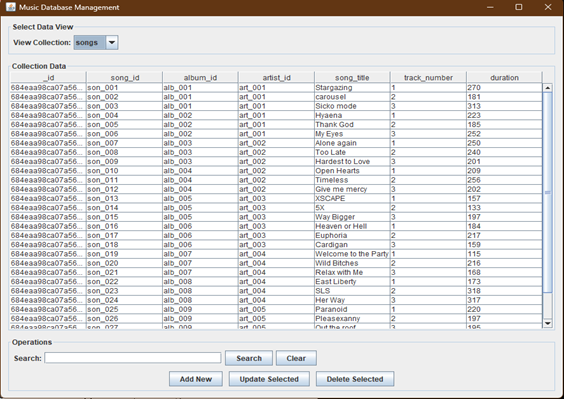Image resolution: width=564 pixels, height=399 pixels.
Task: Click the artist_id column header
Action: [x=276, y=78]
